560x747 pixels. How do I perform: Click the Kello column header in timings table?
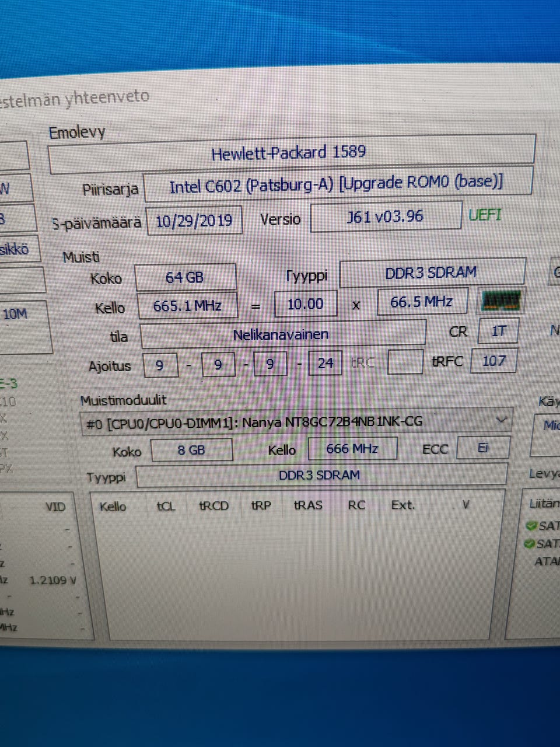113,507
